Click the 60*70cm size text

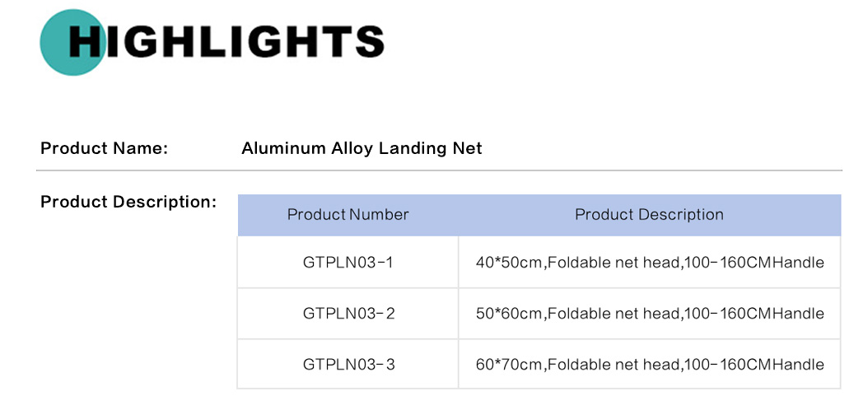pos(509,364)
